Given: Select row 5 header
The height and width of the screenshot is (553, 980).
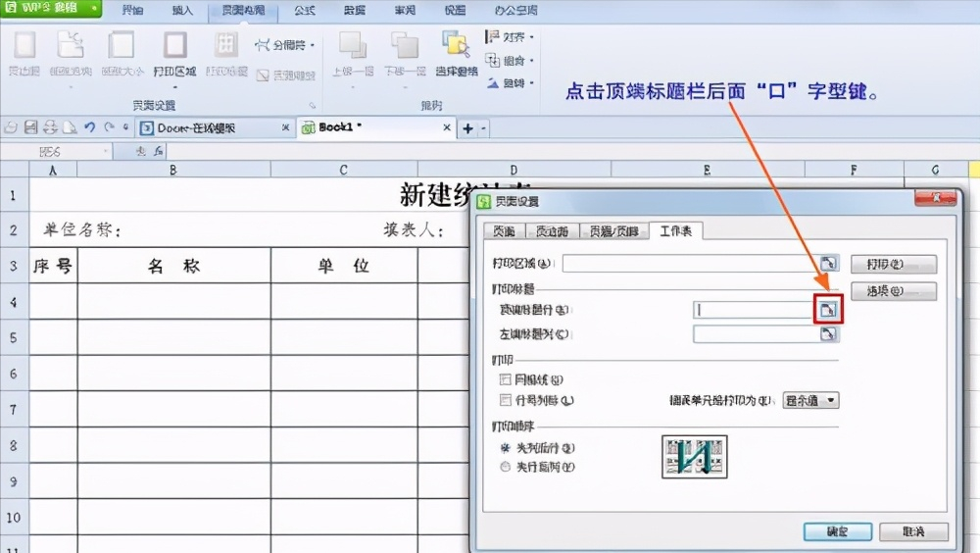Looking at the screenshot, I should [x=13, y=338].
